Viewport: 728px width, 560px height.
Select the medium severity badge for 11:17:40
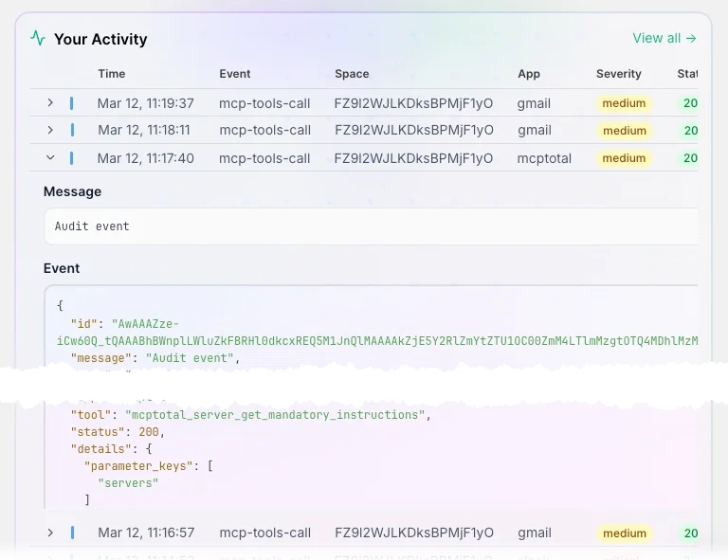pyautogui.click(x=624, y=158)
